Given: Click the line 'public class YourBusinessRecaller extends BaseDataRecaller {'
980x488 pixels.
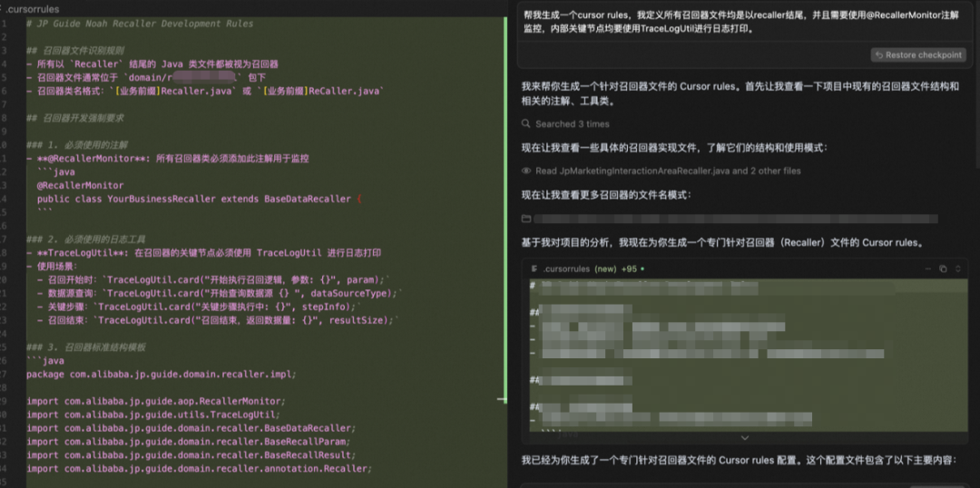Looking at the screenshot, I should [200, 199].
